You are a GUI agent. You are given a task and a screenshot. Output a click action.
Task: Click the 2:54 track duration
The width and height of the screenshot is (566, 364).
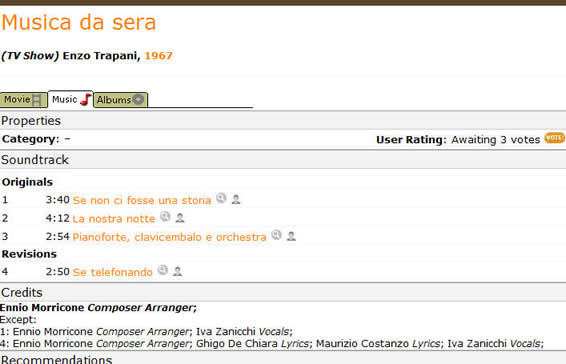coord(57,237)
